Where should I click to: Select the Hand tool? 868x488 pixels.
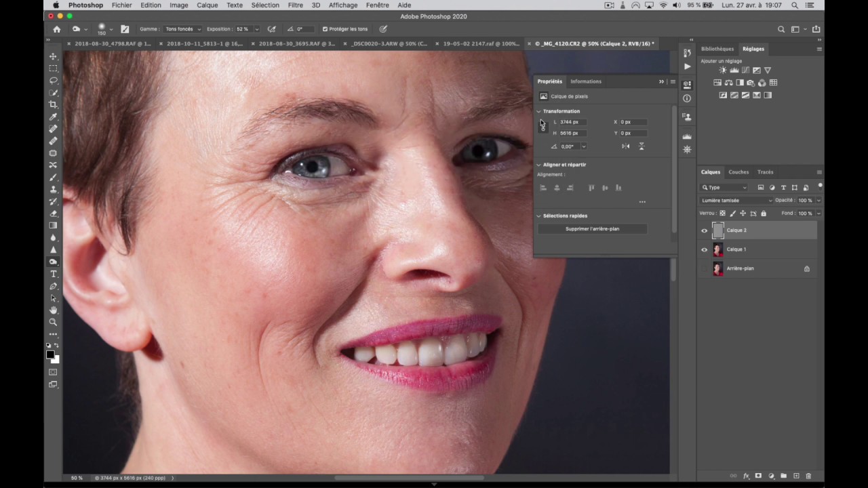click(54, 310)
